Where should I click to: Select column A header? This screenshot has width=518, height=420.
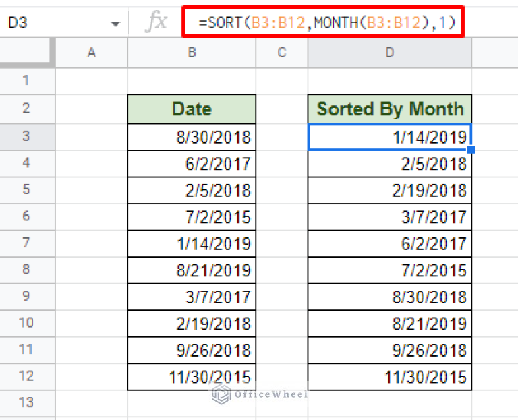coord(91,53)
